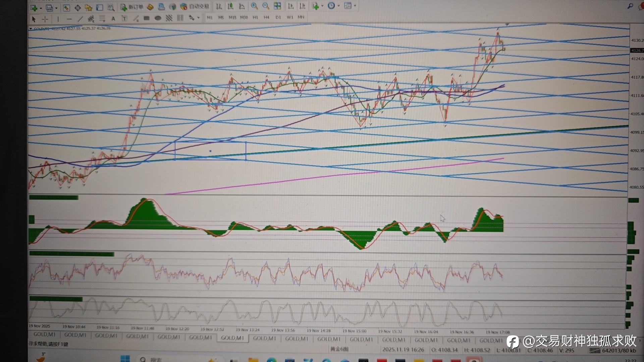Viewport: 644px width, 362px height.
Task: Click the zoom out magnifier icon
Action: click(266, 6)
